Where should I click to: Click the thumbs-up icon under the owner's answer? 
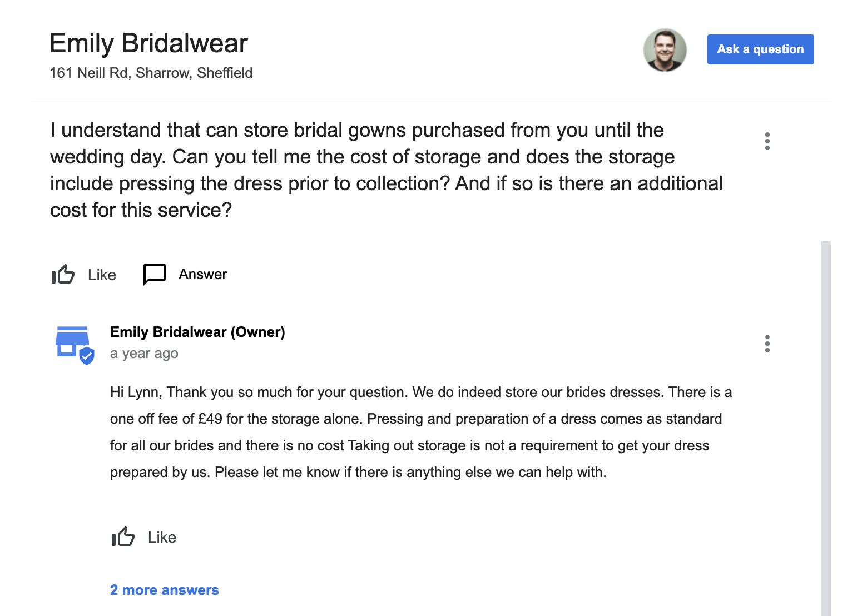123,536
